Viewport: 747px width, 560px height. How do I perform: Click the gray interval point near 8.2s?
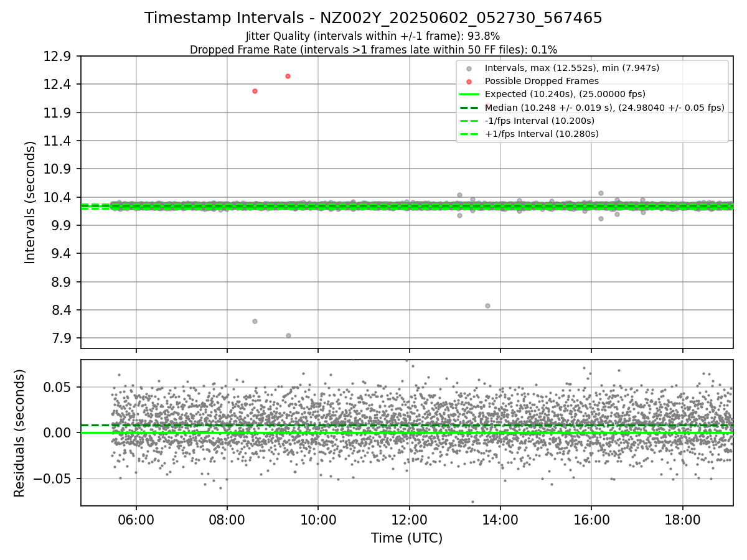[x=255, y=321]
